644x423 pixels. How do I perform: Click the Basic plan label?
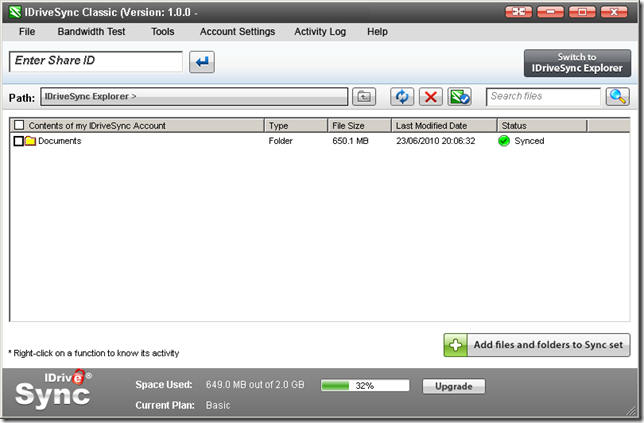[x=218, y=405]
